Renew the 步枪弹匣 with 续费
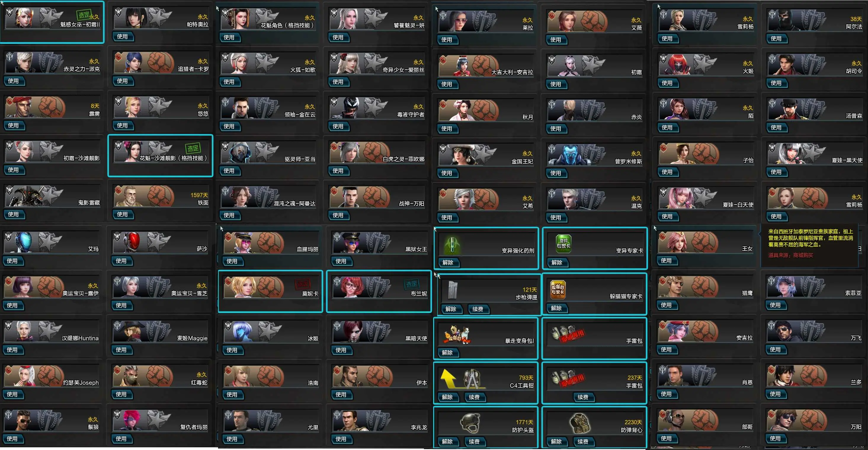This screenshot has height=450, width=868. point(478,309)
